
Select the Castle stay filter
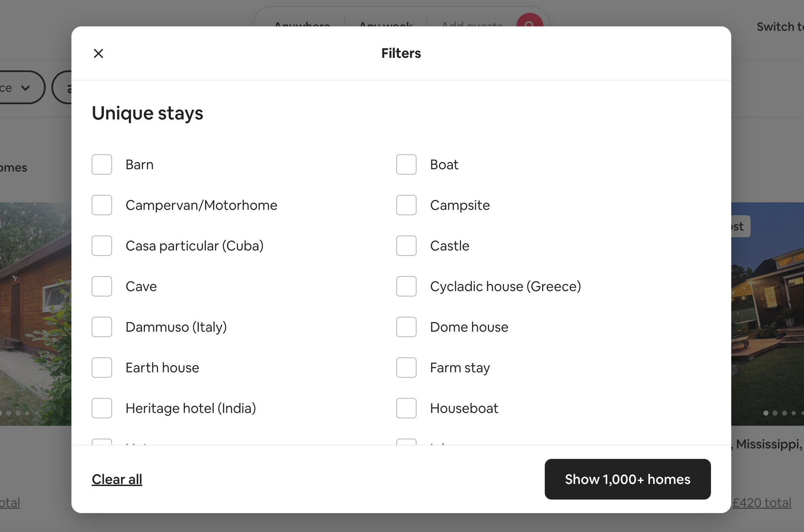[x=406, y=246]
